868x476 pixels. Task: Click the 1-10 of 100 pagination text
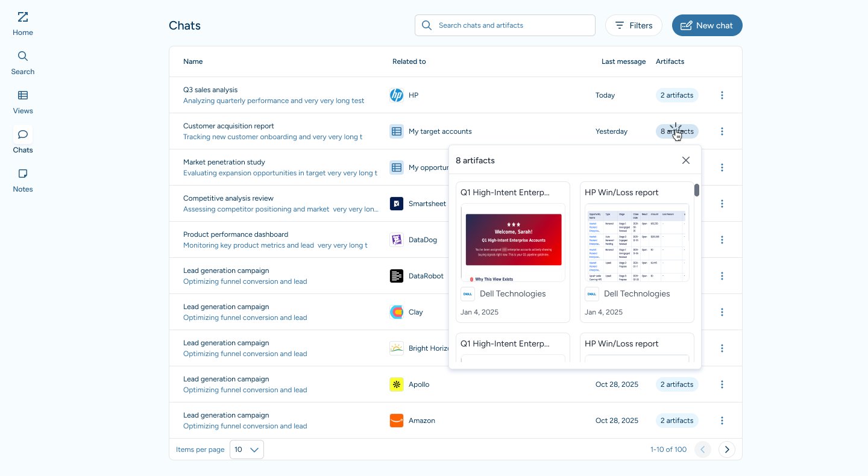(x=668, y=449)
